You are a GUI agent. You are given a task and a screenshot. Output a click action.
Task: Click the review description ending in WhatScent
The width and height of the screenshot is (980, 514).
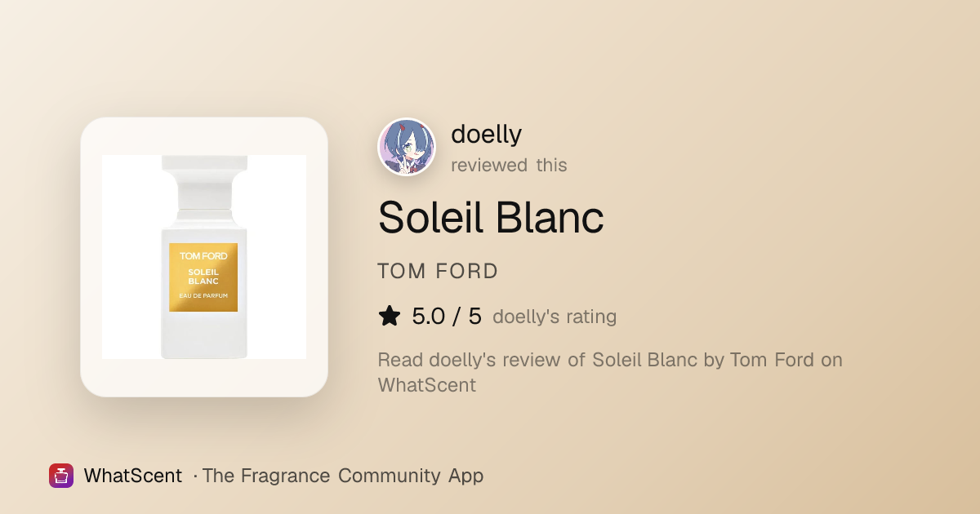coord(610,372)
